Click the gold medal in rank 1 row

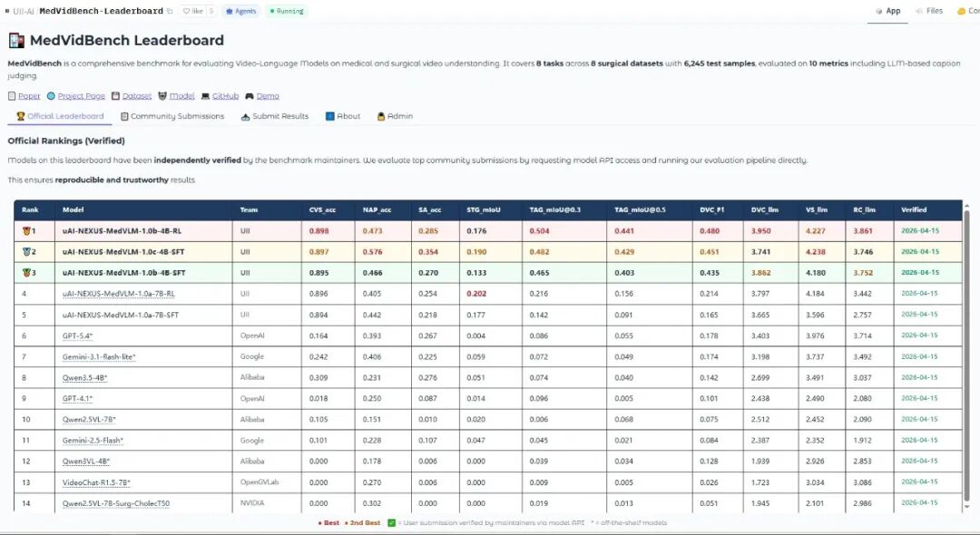click(26, 231)
